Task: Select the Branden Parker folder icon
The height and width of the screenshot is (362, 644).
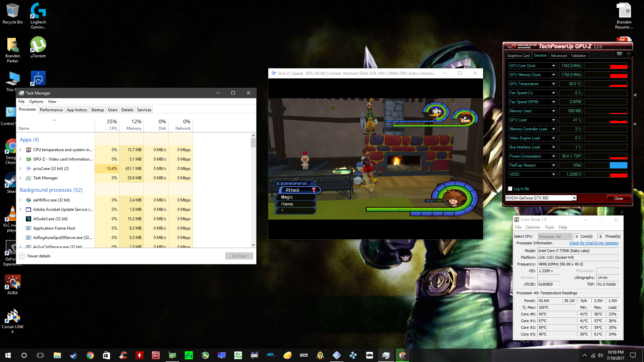Action: coord(13,50)
